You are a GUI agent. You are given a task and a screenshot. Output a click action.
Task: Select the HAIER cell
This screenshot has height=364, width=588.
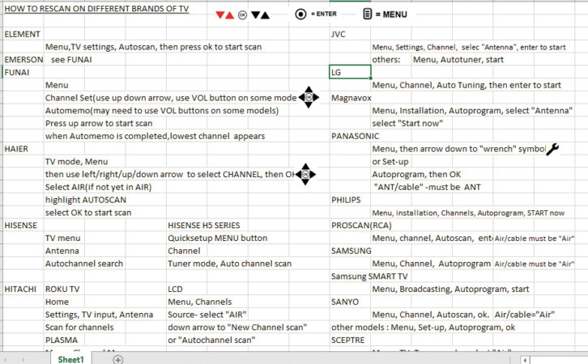pos(16,149)
